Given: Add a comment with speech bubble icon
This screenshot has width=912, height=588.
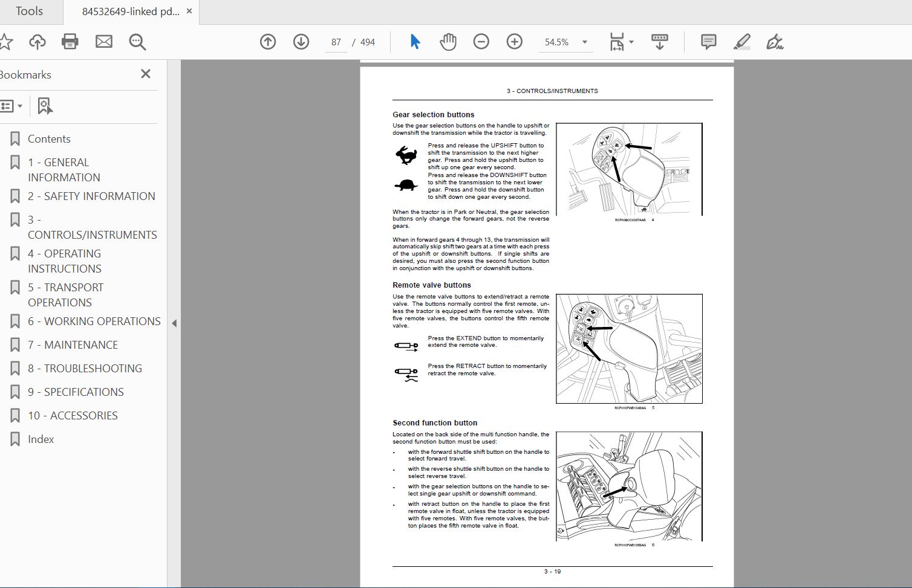Looking at the screenshot, I should 708,42.
